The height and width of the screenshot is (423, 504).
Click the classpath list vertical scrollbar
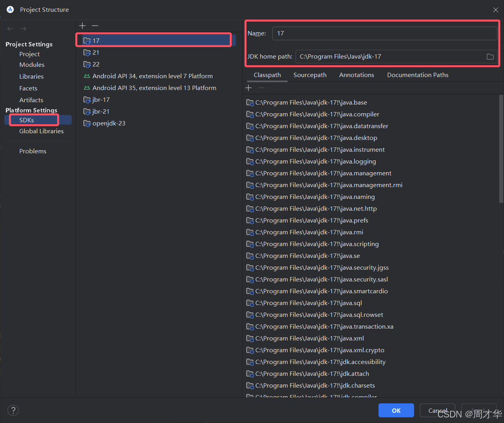[501, 149]
